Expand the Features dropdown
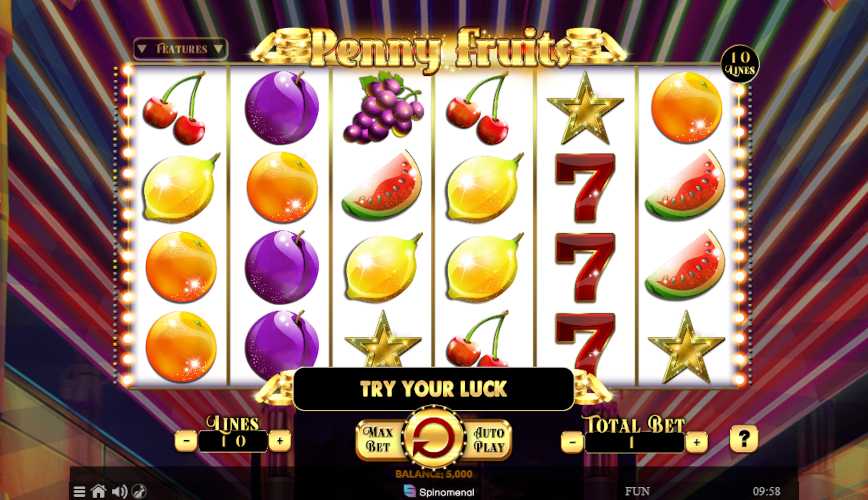This screenshot has width=868, height=500. coord(180,49)
